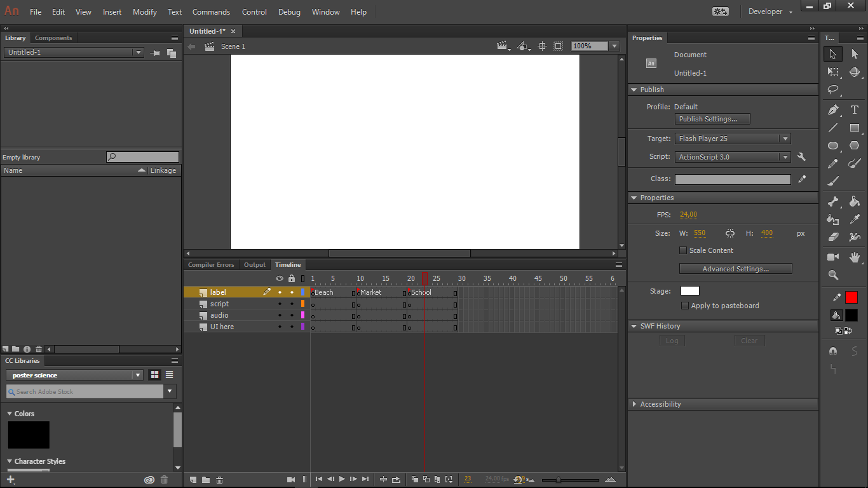Click New Layer icon below timeline
The width and height of the screenshot is (868, 488).
(x=193, y=480)
